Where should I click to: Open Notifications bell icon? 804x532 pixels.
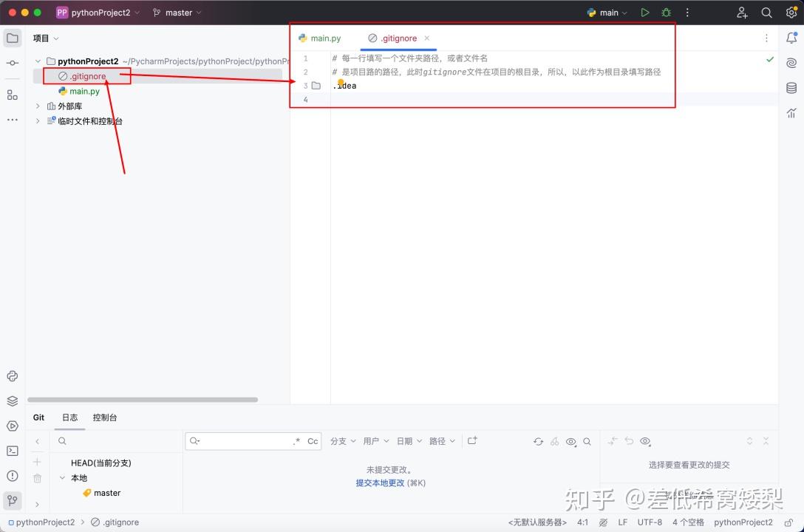791,38
